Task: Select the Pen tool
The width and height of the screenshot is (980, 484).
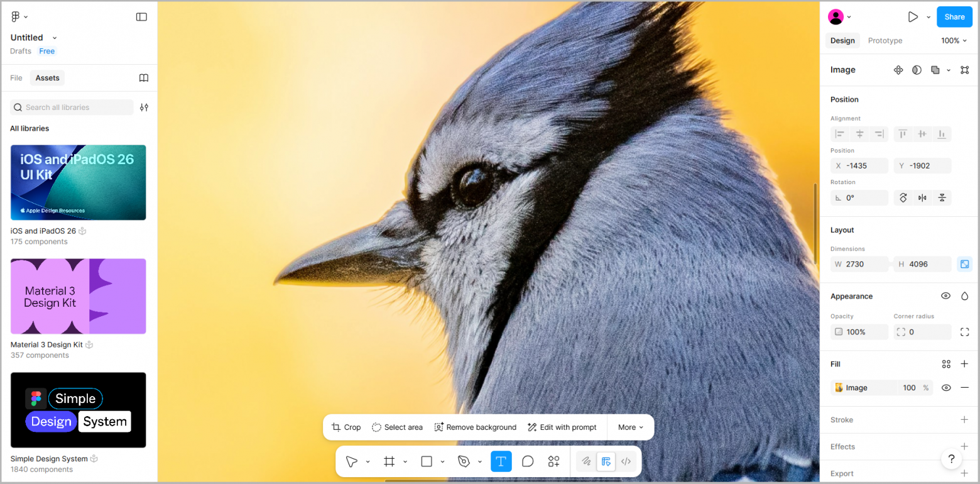Action: tap(464, 461)
